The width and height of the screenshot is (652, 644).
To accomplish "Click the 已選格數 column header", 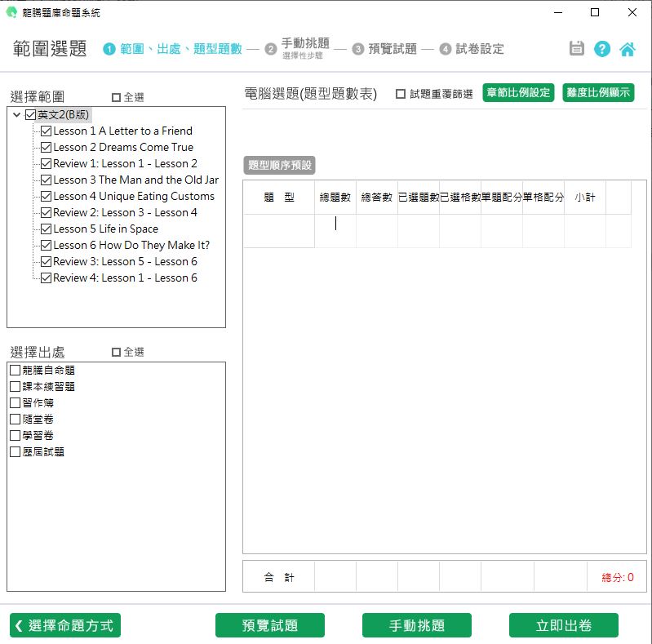I will click(460, 198).
